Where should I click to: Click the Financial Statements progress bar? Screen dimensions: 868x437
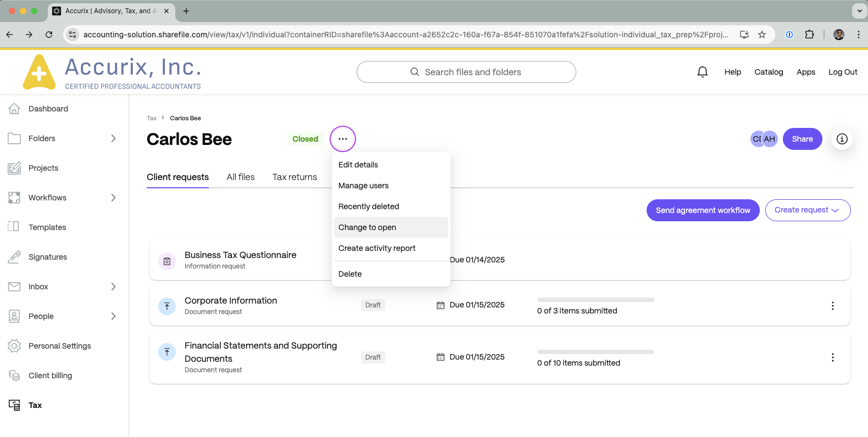click(x=596, y=352)
